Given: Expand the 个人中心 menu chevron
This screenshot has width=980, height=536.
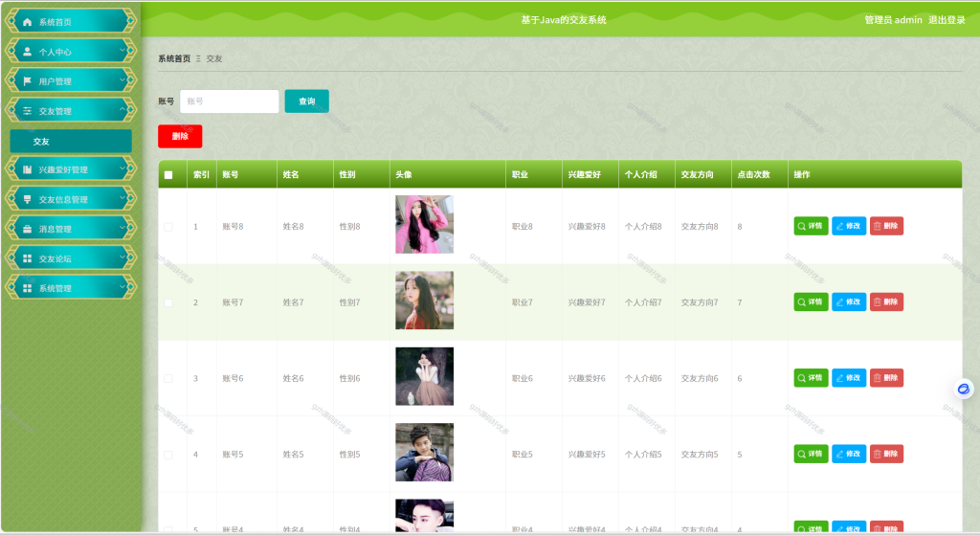Looking at the screenshot, I should 122,50.
